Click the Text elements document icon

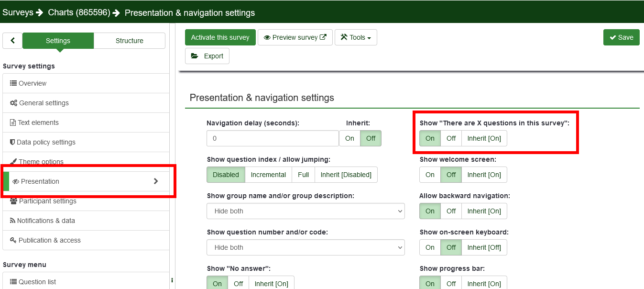point(13,122)
